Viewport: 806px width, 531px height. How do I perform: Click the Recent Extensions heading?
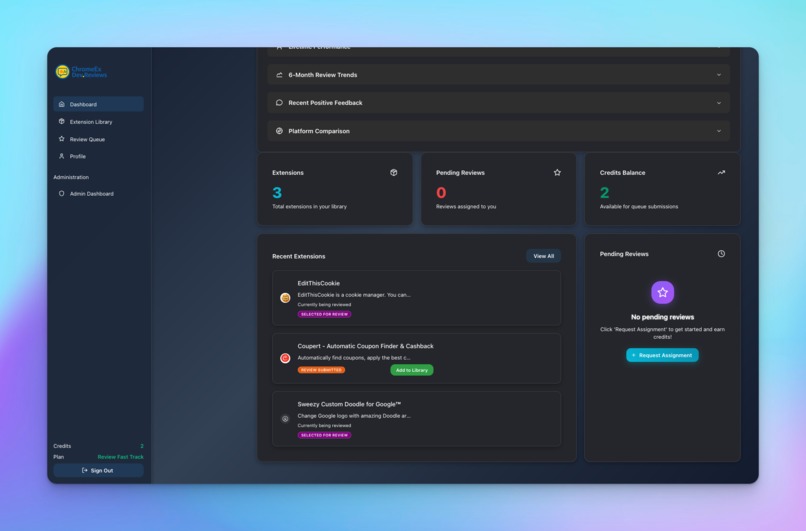coord(299,256)
